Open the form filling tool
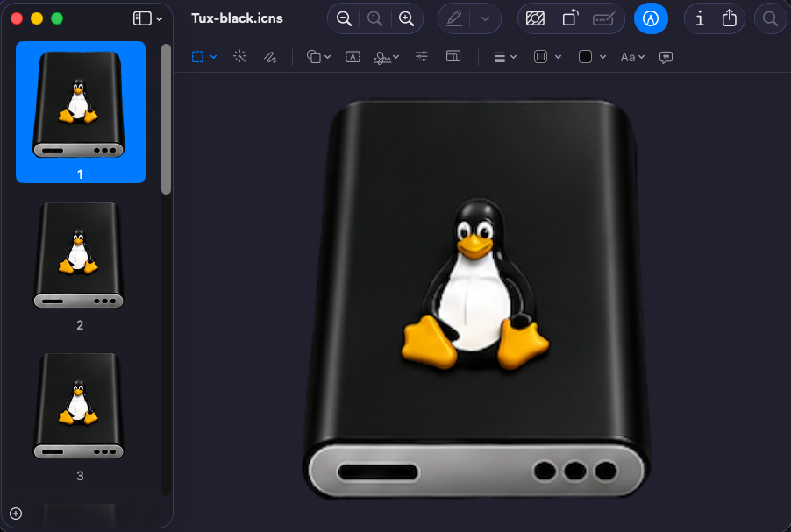Screen dimensions: 791x532 coord(604,18)
